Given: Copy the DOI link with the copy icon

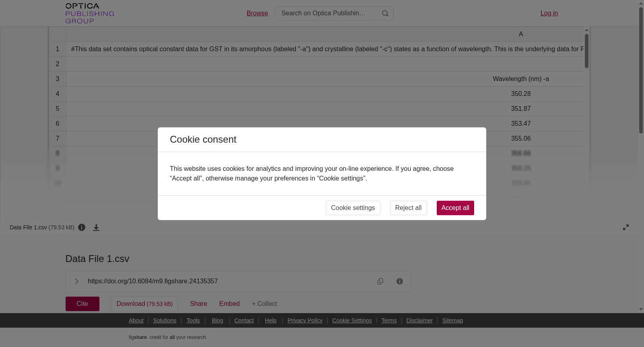Looking at the screenshot, I should pos(380,281).
